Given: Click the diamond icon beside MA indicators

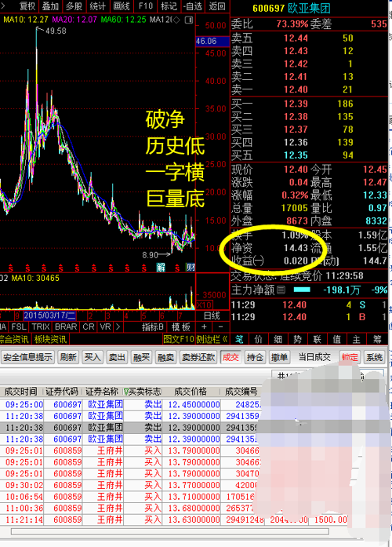Looking at the screenshot, I should click(176, 20).
